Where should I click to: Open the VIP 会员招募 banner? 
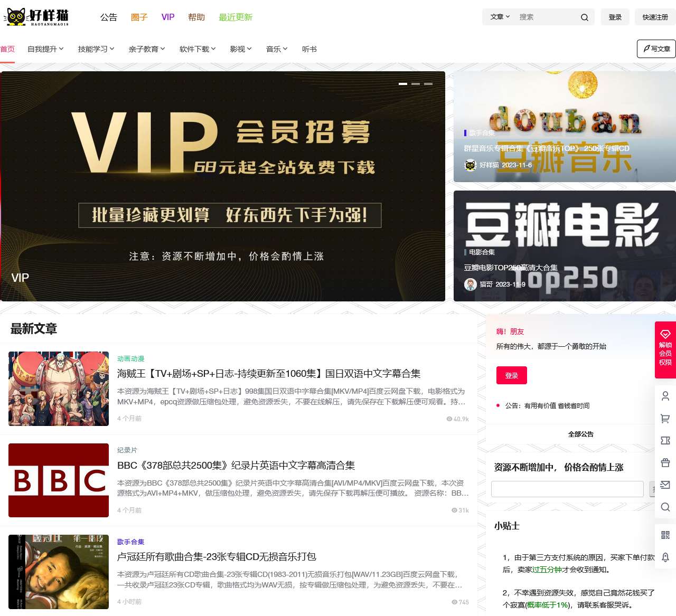(222, 186)
